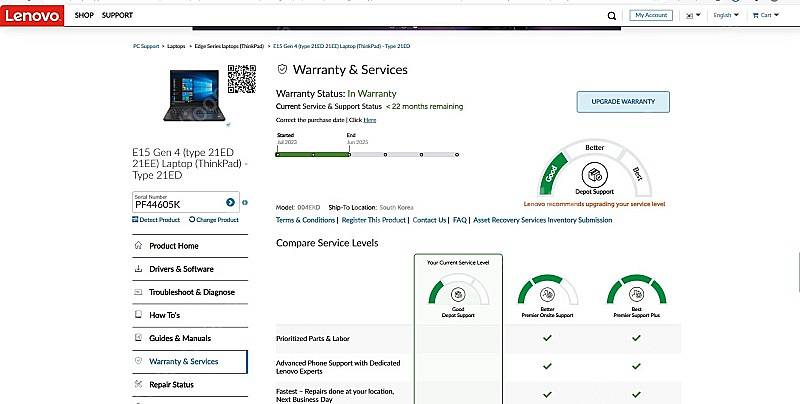The height and width of the screenshot is (404, 800).
Task: Click the My Account button
Action: (x=651, y=15)
